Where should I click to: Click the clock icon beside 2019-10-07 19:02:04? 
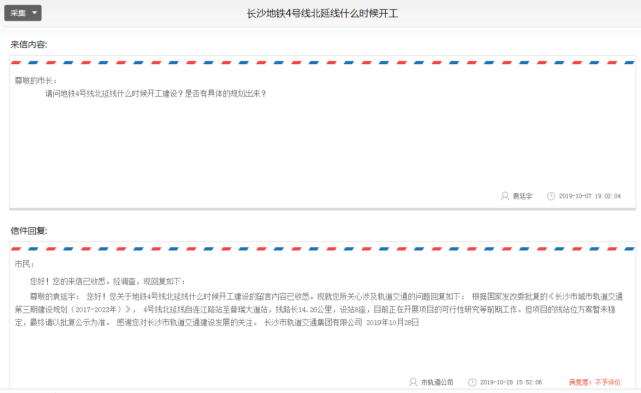pos(551,196)
